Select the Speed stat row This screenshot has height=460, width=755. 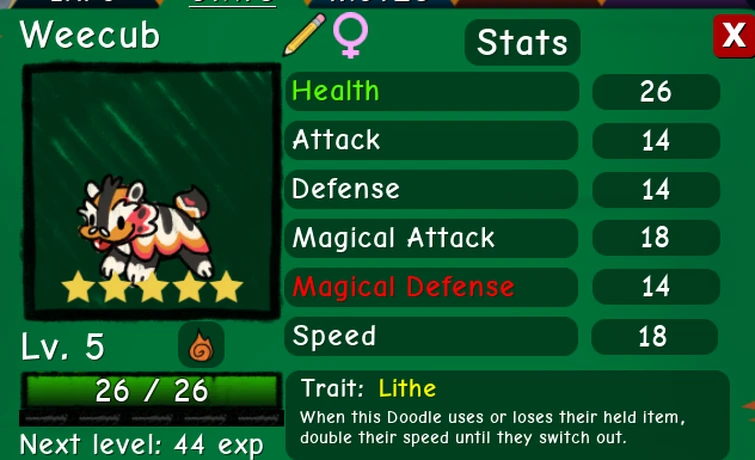[432, 336]
